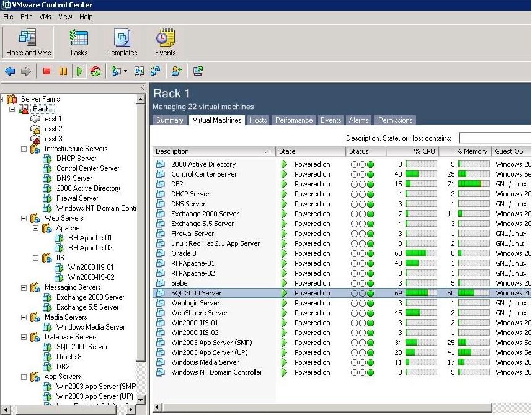Sort by the State column header
This screenshot has width=532, height=415.
pos(311,151)
